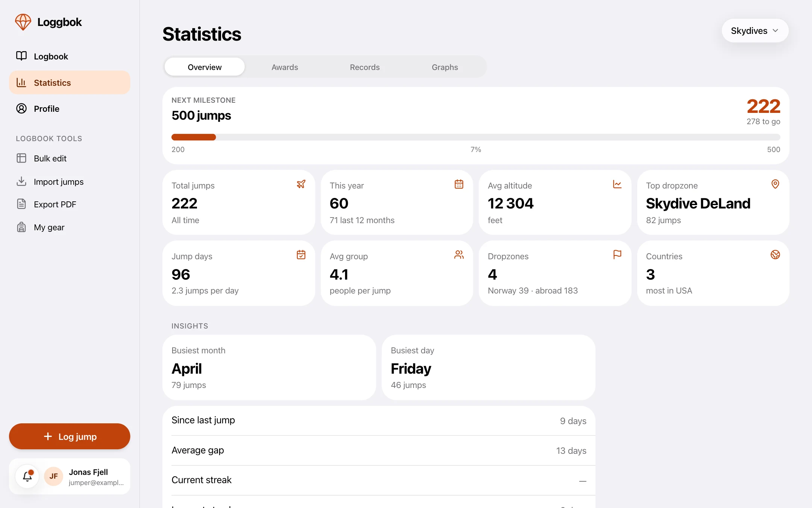Click the Log jump button
Screen dimensions: 812x508
click(x=70, y=436)
